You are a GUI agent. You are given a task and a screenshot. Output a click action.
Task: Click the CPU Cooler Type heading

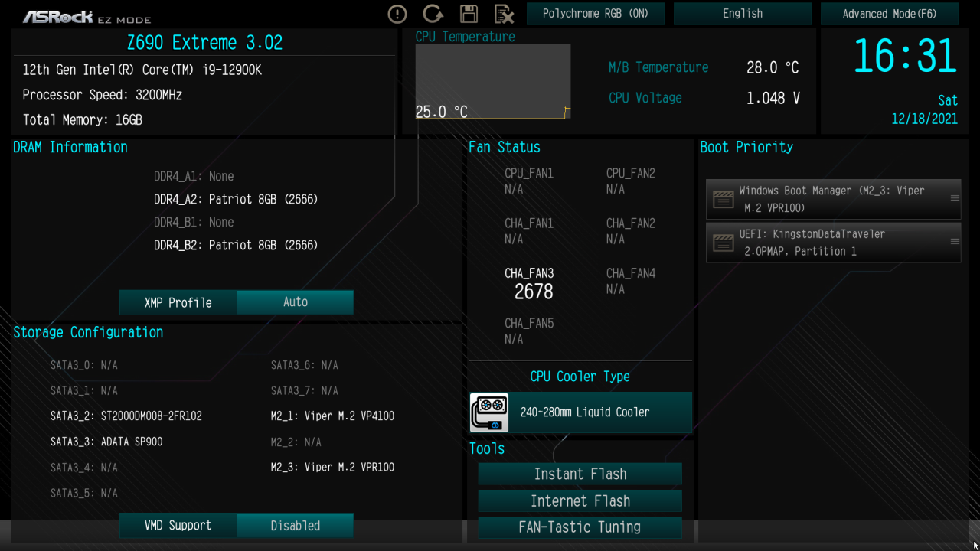click(580, 377)
